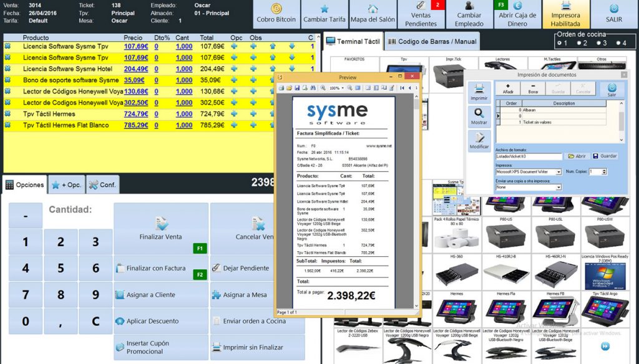Click the Preview window vertical scrollbar
This screenshot has height=364, width=639.
tap(416, 201)
